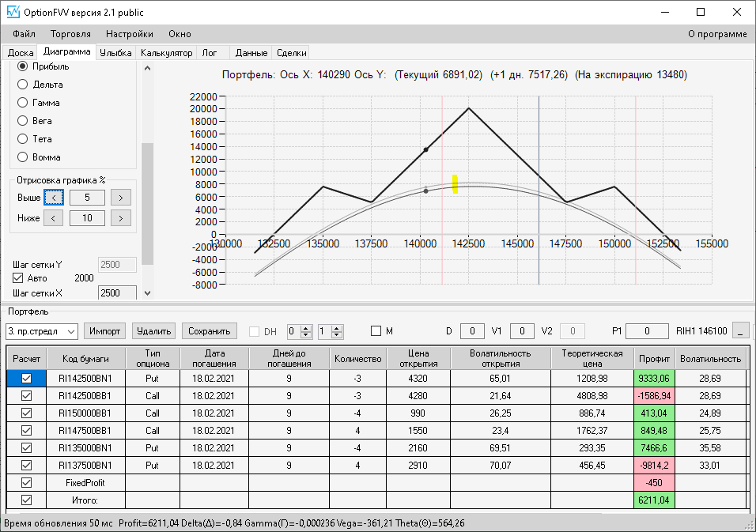Viewport: 756px width, 532px height.
Task: Click the green profit cell 9333,06
Action: [654, 379]
